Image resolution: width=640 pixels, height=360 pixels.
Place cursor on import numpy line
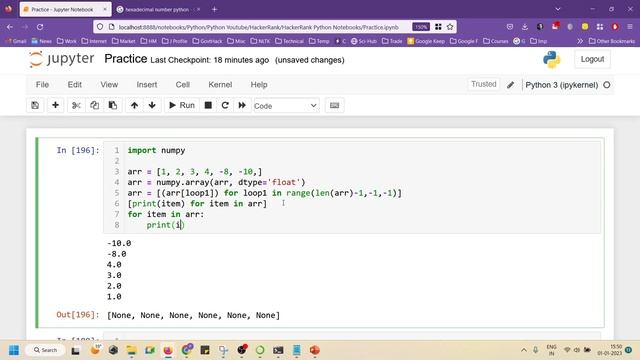[156, 150]
